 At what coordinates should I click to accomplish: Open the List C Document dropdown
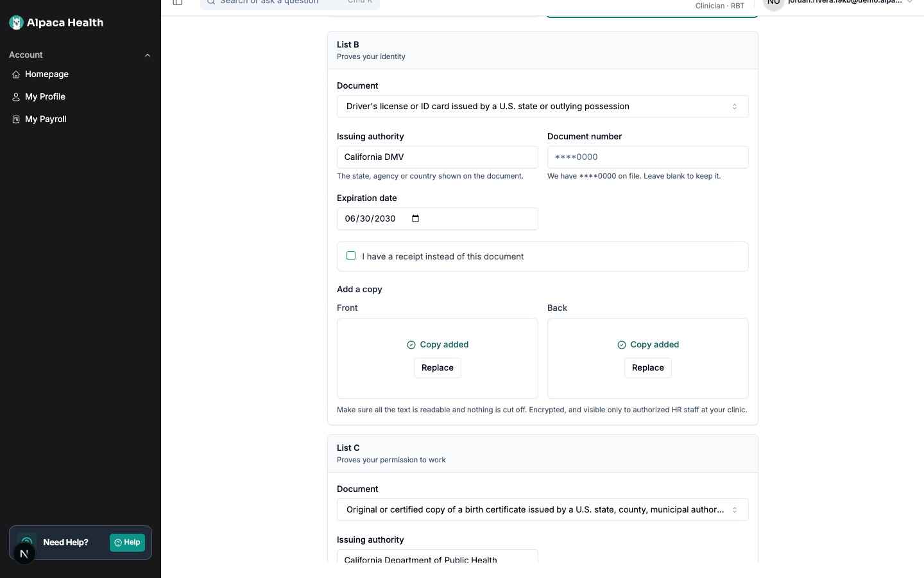(543, 510)
